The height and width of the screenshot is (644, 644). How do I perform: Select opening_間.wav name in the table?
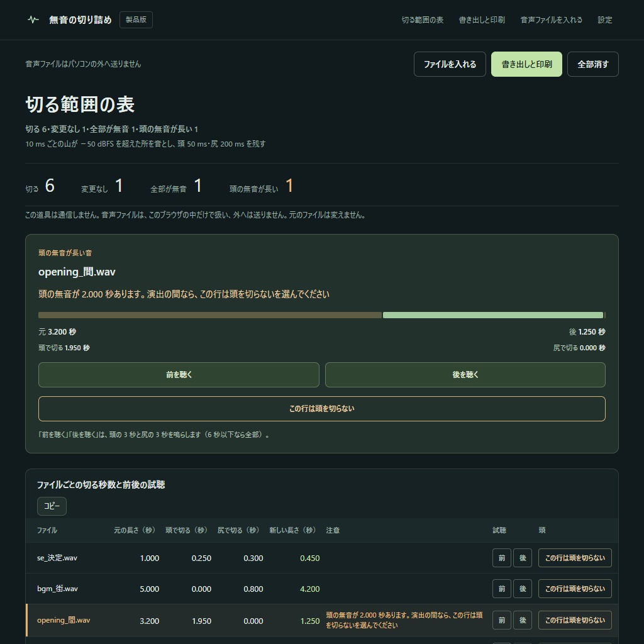[x=64, y=620]
